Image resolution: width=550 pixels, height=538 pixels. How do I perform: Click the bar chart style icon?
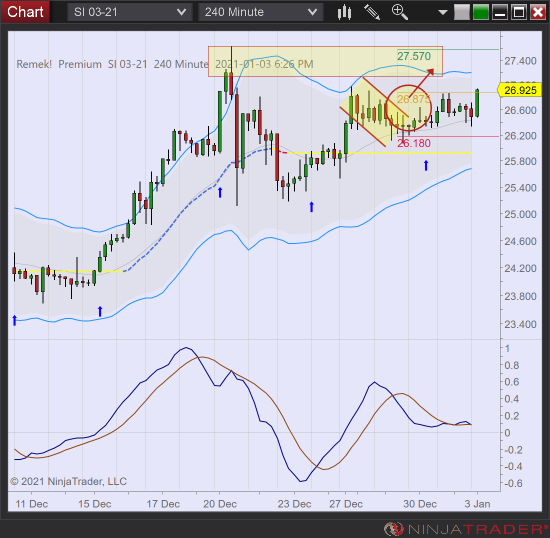344,12
